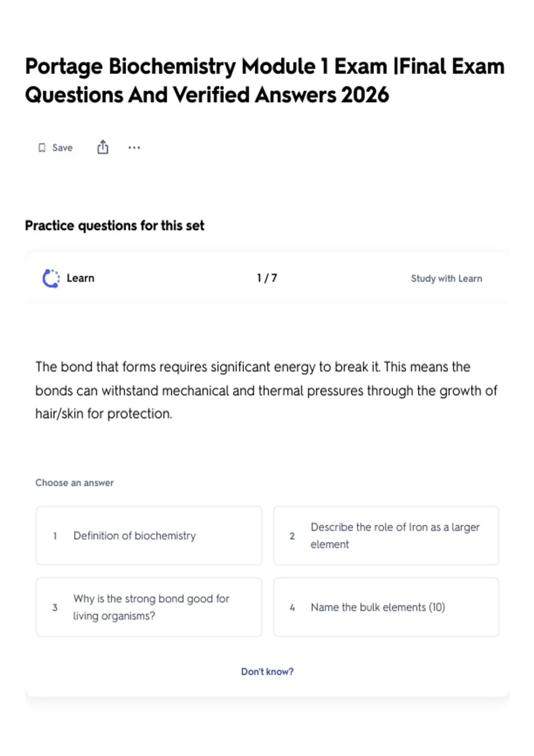Click the Practice questions for this set heading
Image resolution: width=534 pixels, height=756 pixels.
pos(114,226)
